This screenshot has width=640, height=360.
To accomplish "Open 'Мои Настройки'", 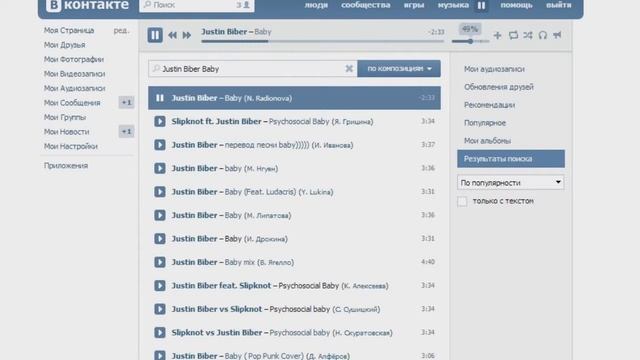I will coord(71,146).
